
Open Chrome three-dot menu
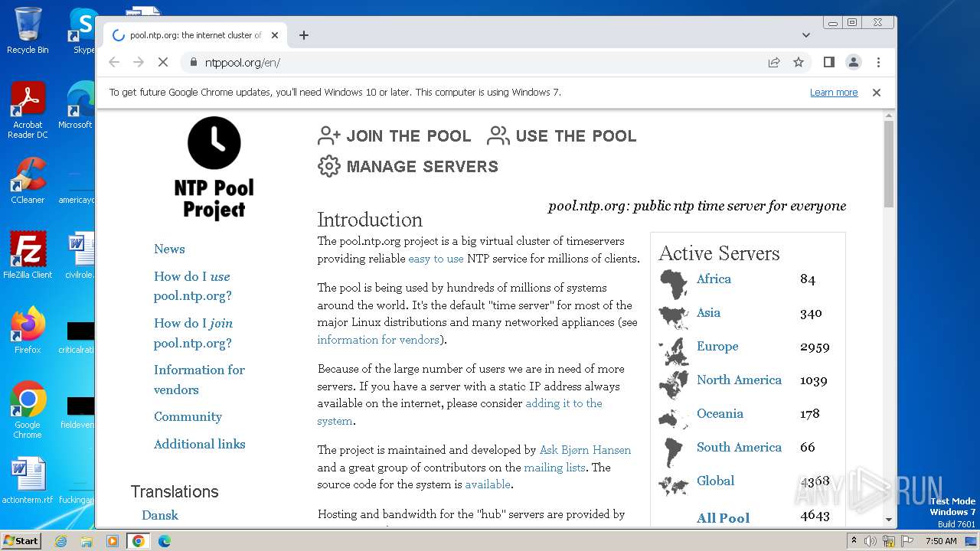[878, 62]
